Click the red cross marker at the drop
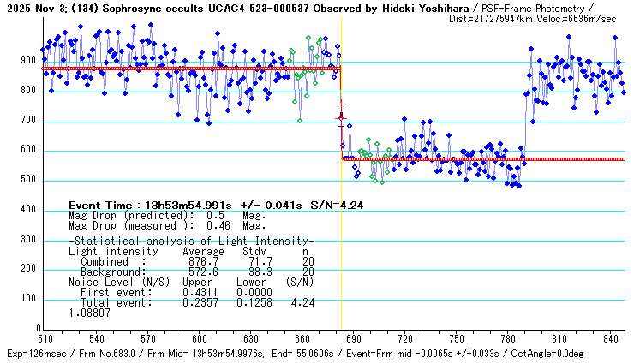 point(341,116)
